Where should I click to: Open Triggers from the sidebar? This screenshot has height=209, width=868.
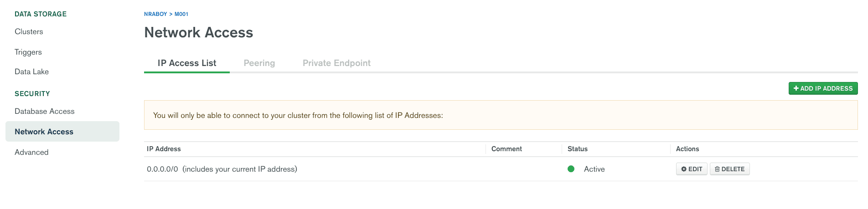(28, 52)
